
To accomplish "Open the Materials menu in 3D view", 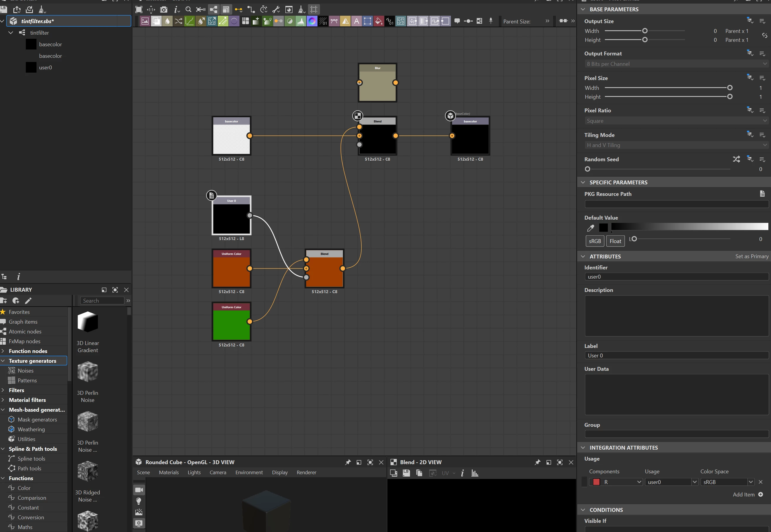I will (x=168, y=472).
